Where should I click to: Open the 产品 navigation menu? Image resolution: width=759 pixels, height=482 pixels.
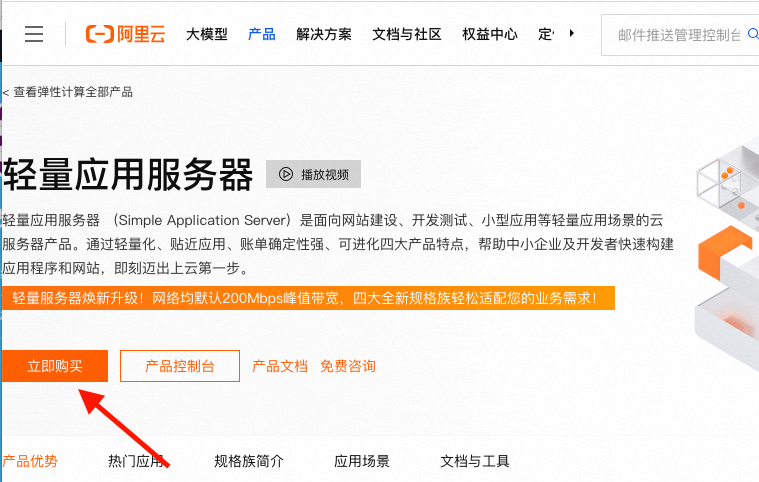pos(262,34)
